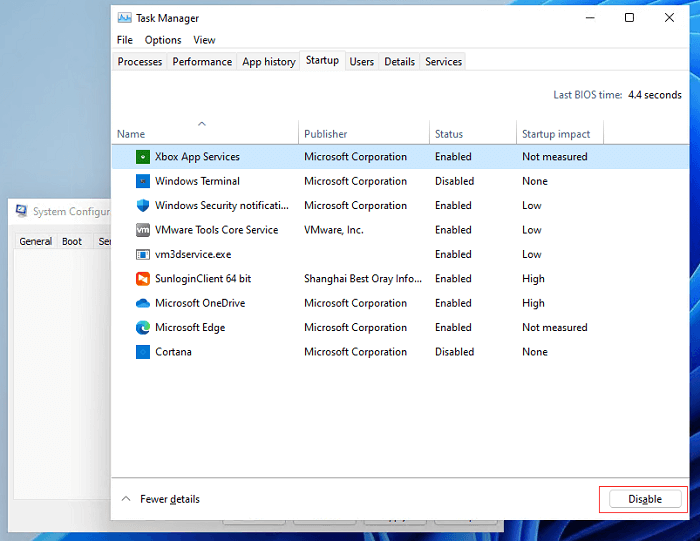Select the vm3dservice.exe icon
Screen dimensions: 700x541
coord(143,254)
